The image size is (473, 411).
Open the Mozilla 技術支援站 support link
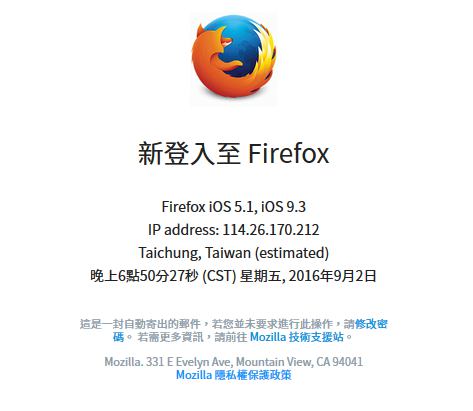click(x=297, y=337)
